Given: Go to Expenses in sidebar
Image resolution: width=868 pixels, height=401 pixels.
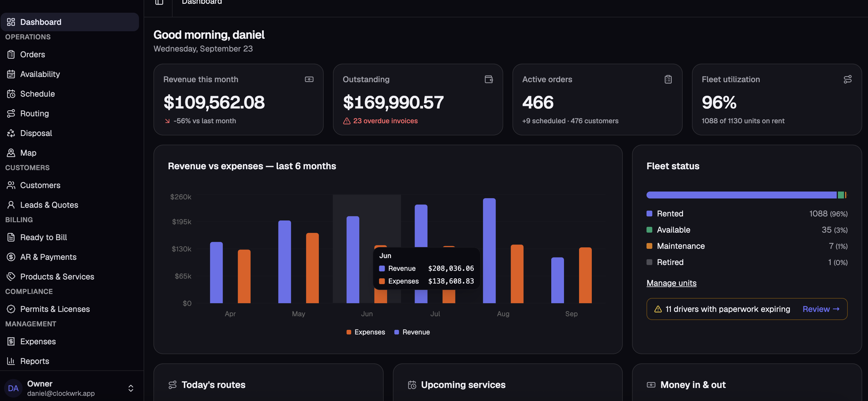Looking at the screenshot, I should [x=70, y=341].
